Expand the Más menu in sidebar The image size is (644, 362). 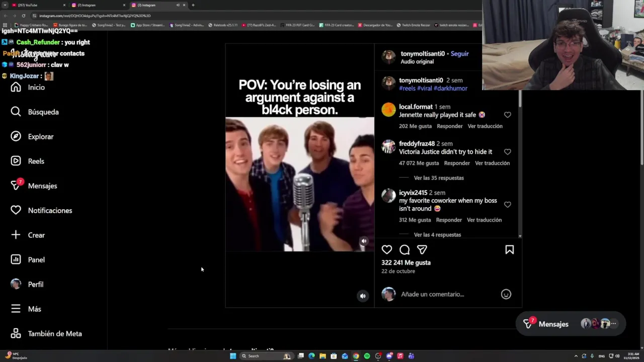point(26,309)
